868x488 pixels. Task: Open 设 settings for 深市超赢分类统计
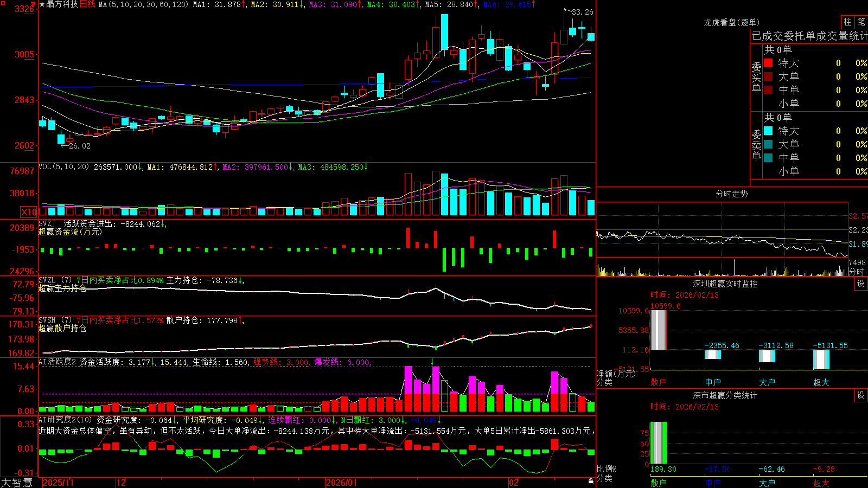coord(861,395)
